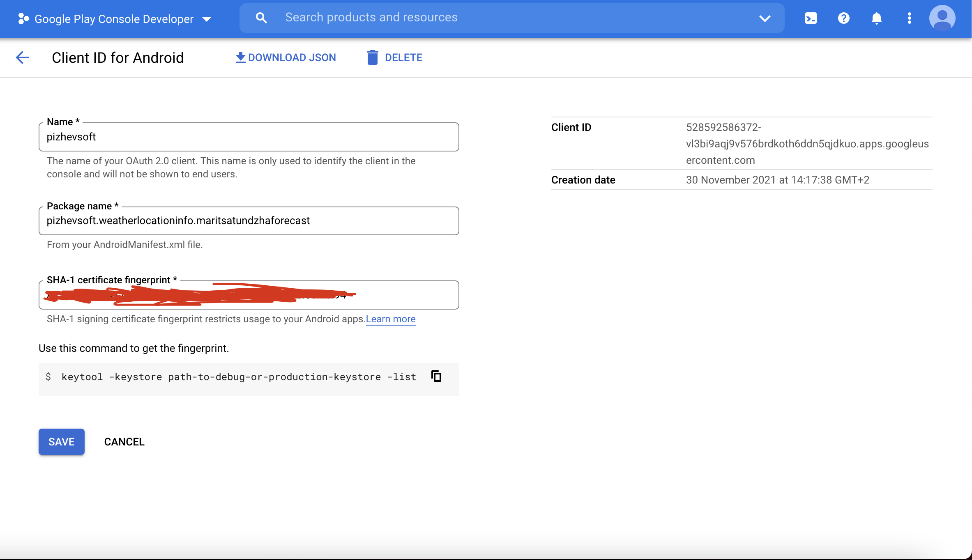Expand the project selector dropdown arrow
The image size is (972, 560).
click(x=207, y=19)
